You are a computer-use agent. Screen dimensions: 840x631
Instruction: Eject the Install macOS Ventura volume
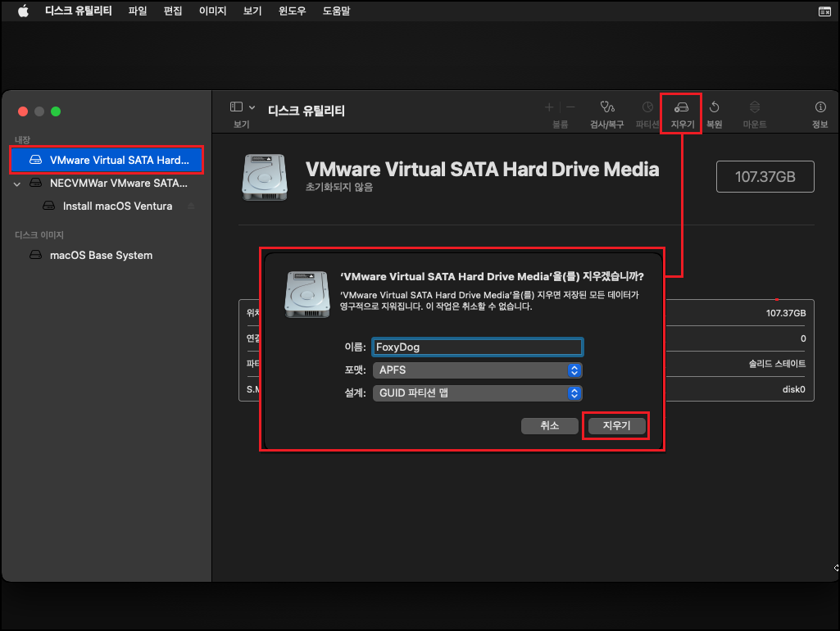[191, 207]
